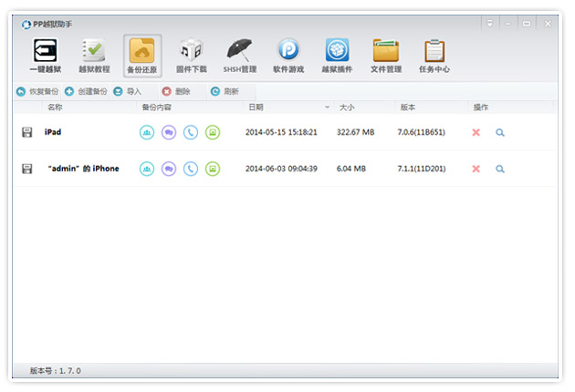575x392 pixels.
Task: Click the disk icon beside iPad
Action: 27,132
